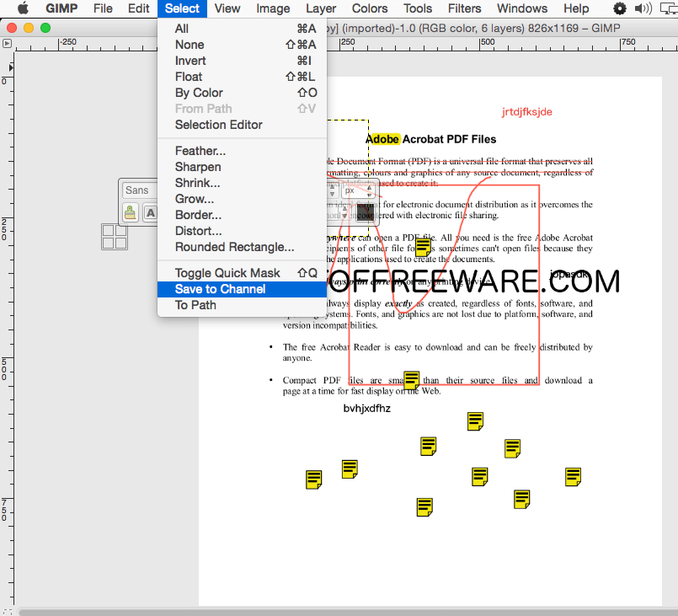Image resolution: width=678 pixels, height=616 pixels.
Task: Click the Sans font name field
Action: (x=140, y=190)
